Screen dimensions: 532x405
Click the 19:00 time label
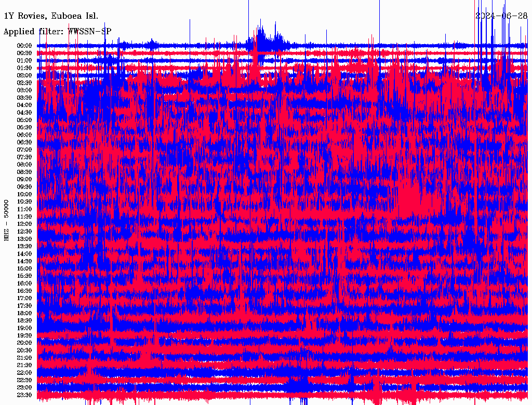point(24,328)
